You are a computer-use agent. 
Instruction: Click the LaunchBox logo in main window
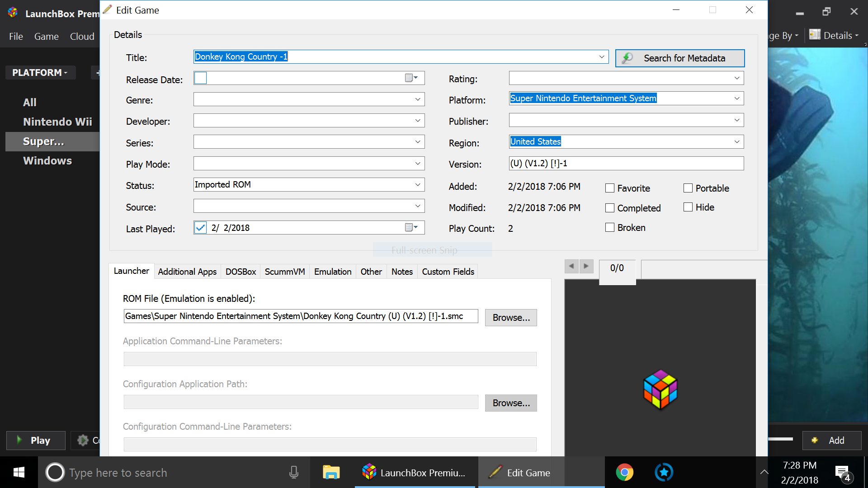coord(13,13)
